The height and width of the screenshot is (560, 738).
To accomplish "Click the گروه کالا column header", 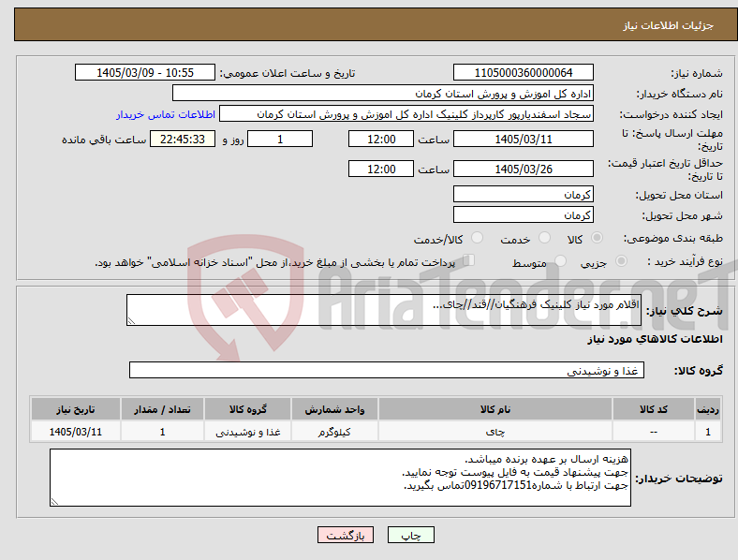I will (x=247, y=409).
